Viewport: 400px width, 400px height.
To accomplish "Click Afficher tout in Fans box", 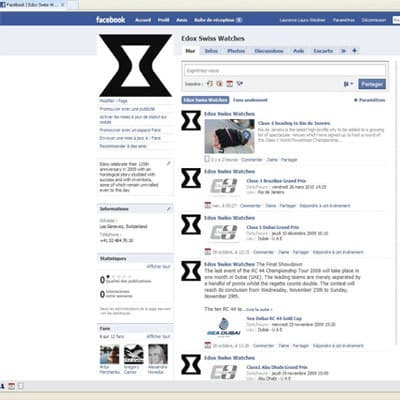I will point(158,336).
